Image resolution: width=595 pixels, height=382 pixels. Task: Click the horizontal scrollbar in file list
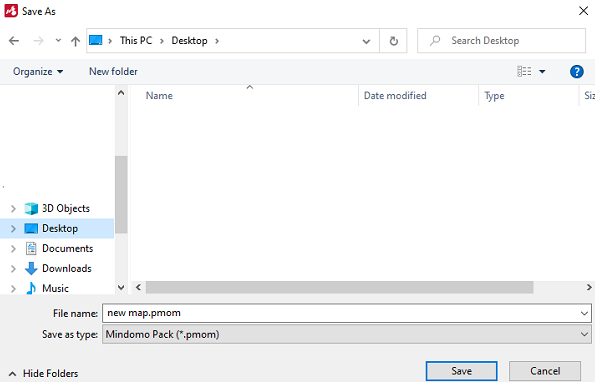tap(339, 287)
